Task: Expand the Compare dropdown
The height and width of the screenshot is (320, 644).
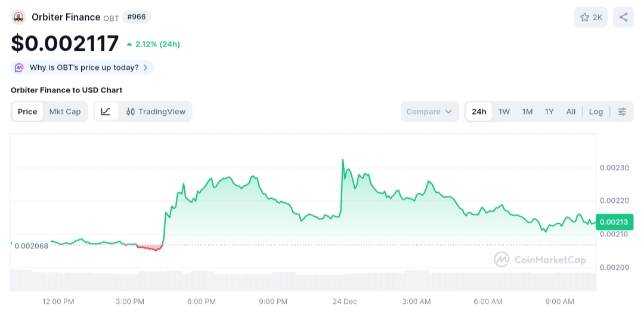Action: point(429,112)
